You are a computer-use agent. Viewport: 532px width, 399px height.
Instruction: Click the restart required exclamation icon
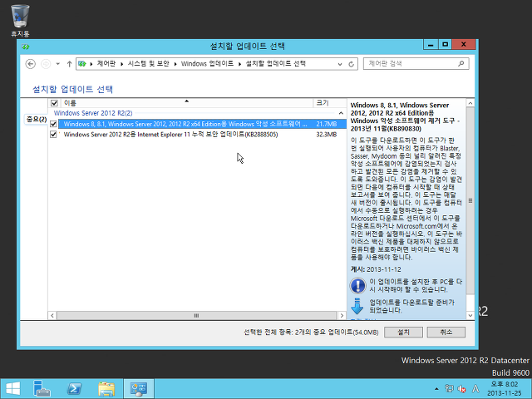click(x=357, y=285)
